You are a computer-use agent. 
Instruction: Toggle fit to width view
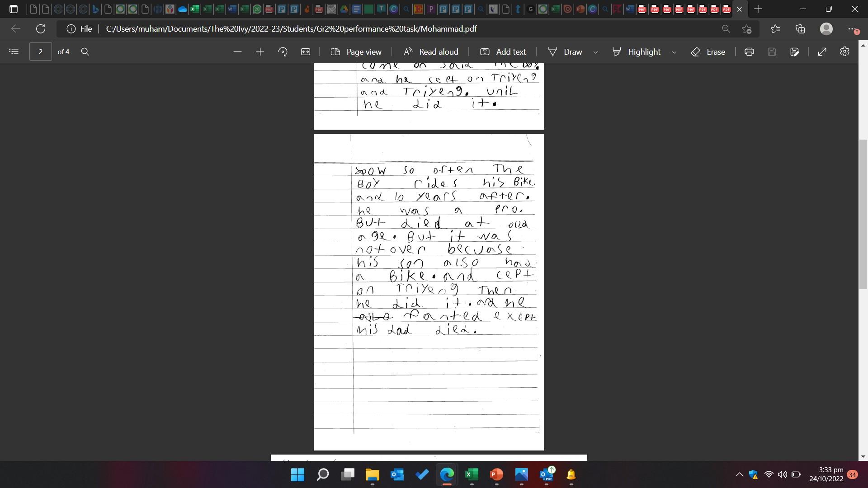[306, 52]
